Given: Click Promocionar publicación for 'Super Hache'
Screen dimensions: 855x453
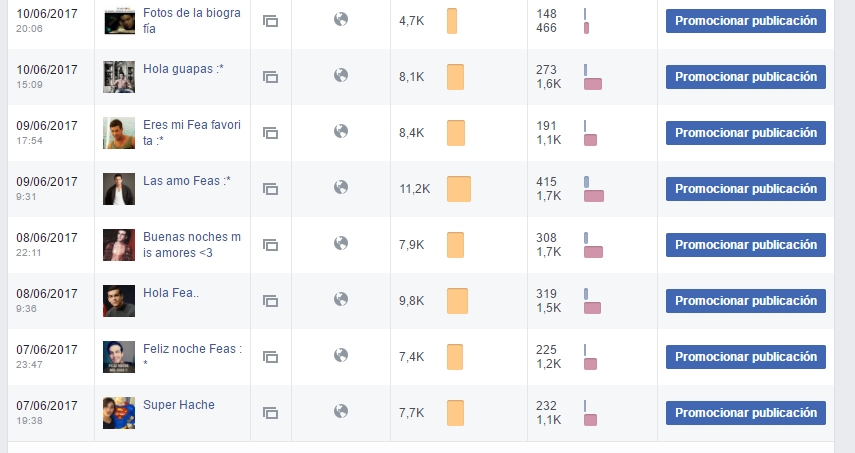Looking at the screenshot, I should point(745,413).
